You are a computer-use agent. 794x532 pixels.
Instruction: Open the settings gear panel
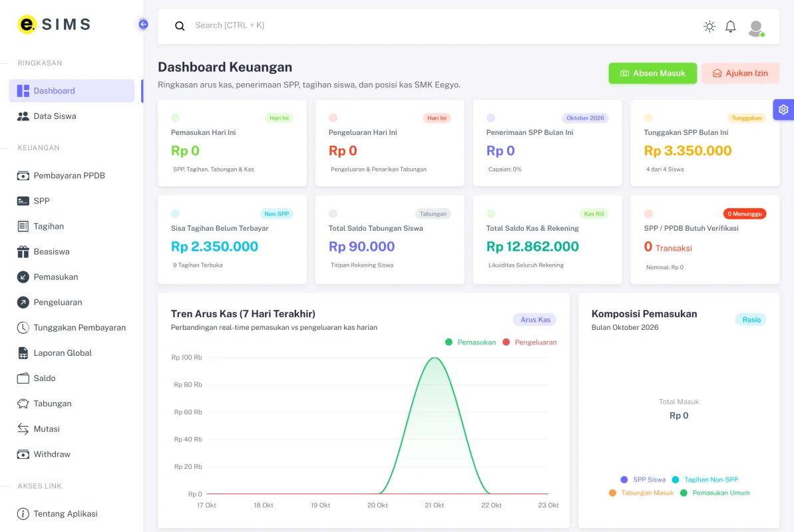tap(783, 109)
